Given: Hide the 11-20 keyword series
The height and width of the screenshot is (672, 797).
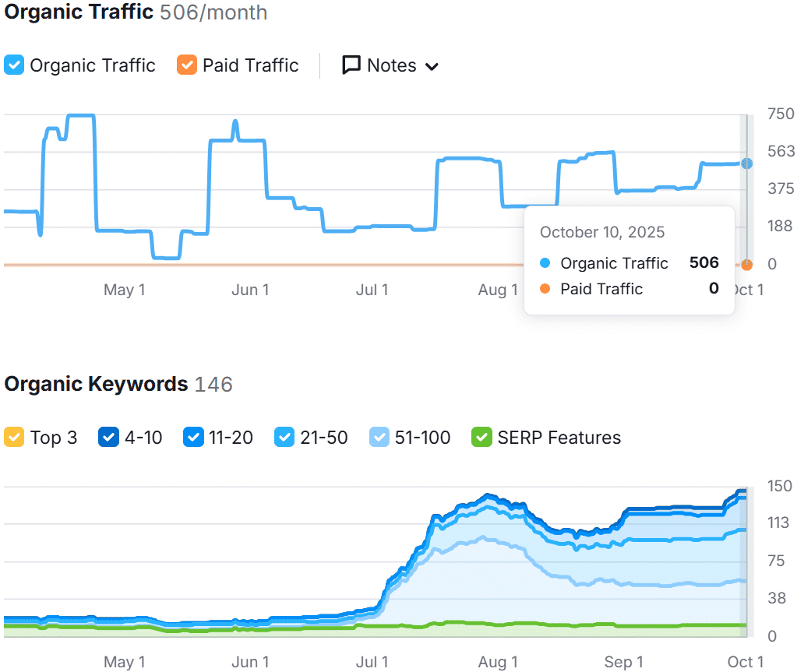Looking at the screenshot, I should tap(192, 438).
